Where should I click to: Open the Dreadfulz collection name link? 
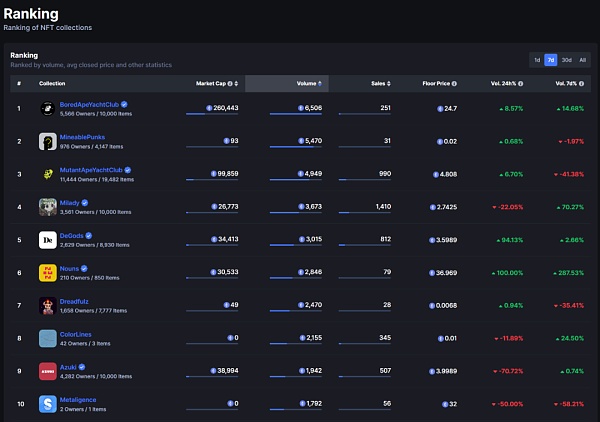click(x=77, y=300)
